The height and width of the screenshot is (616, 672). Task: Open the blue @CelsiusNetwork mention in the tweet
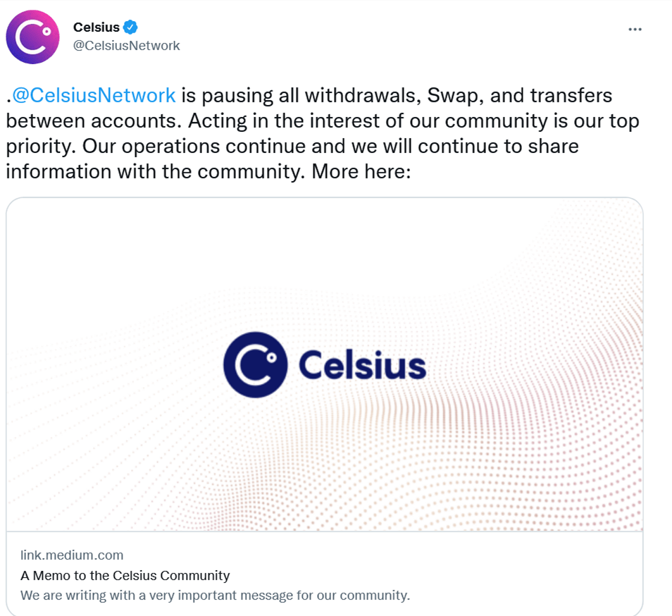pyautogui.click(x=94, y=95)
